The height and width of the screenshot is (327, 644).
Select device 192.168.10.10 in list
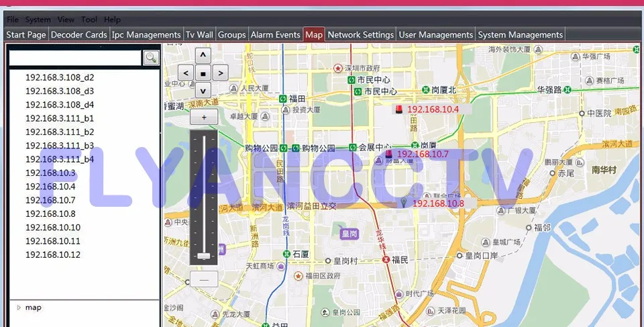pos(52,227)
